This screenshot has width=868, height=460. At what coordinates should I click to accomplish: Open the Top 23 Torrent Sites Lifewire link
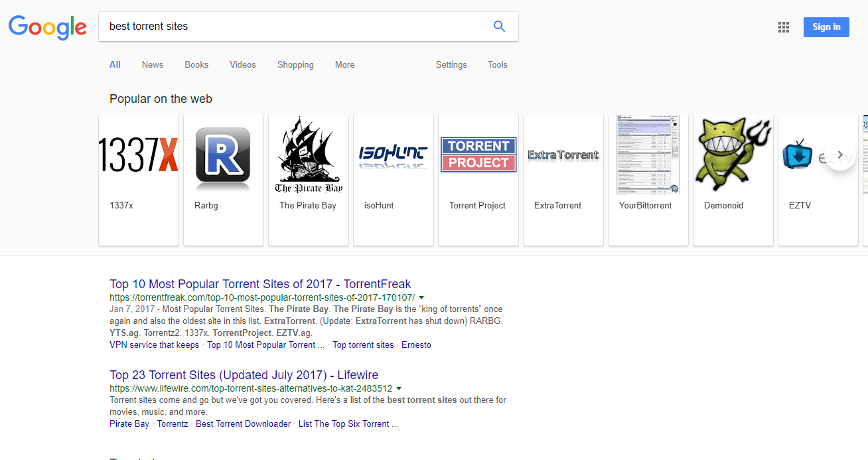click(x=244, y=375)
